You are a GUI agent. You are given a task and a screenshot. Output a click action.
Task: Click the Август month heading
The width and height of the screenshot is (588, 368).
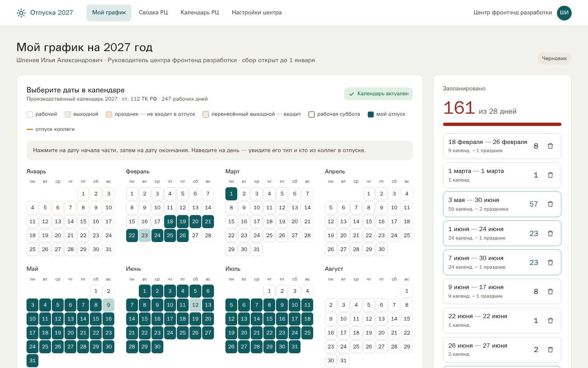tap(334, 269)
